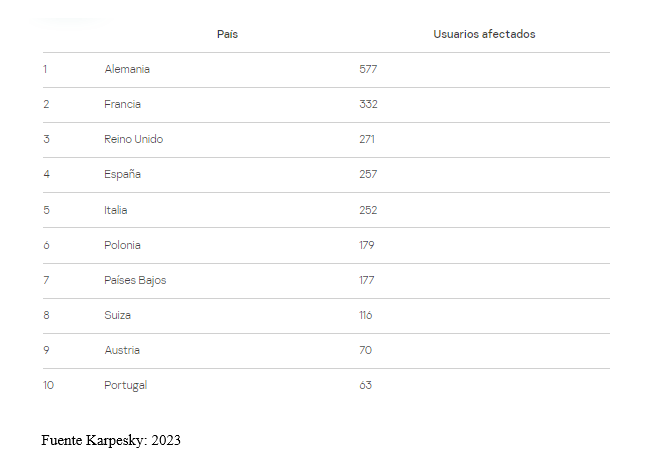The height and width of the screenshot is (476, 653).
Task: Select the Portugal country cell
Action: 126,386
